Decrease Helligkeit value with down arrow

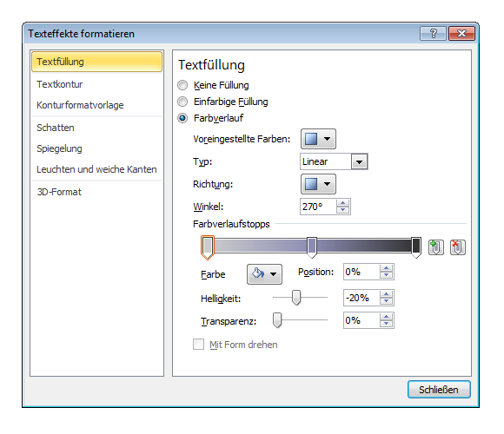click(x=387, y=301)
